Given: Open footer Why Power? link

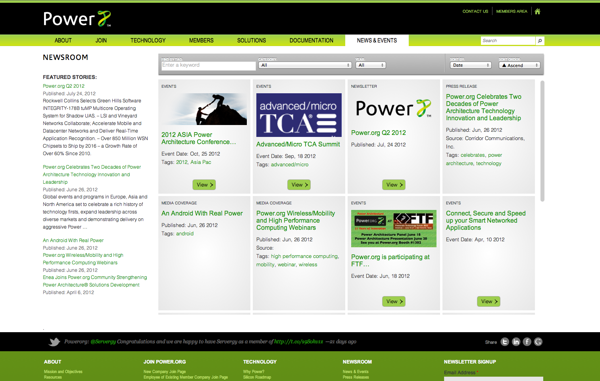Looking at the screenshot, I should (x=254, y=372).
